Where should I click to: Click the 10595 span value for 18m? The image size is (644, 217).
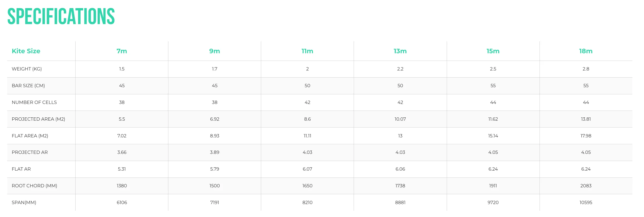(586, 203)
